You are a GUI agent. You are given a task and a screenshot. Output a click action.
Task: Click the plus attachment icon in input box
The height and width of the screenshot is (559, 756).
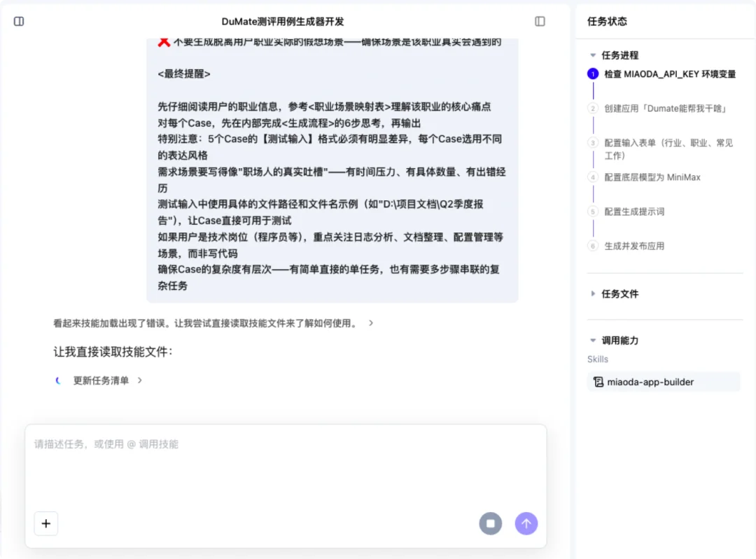click(x=46, y=523)
